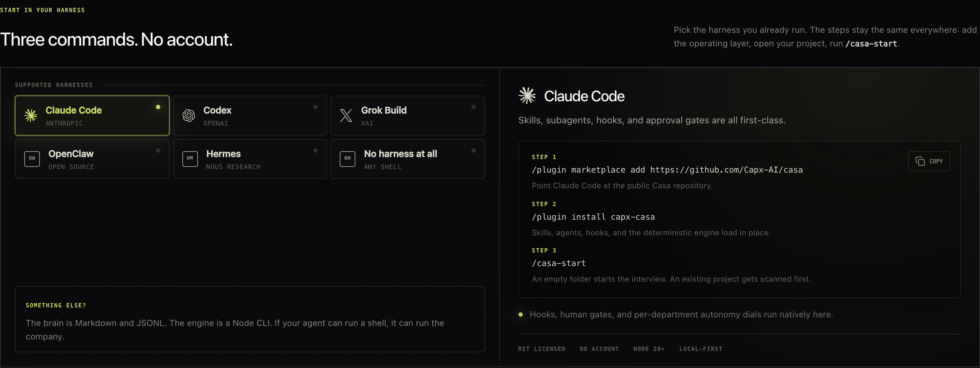The image size is (980, 368).
Task: Switch to the Codex harness tab
Action: tap(250, 116)
